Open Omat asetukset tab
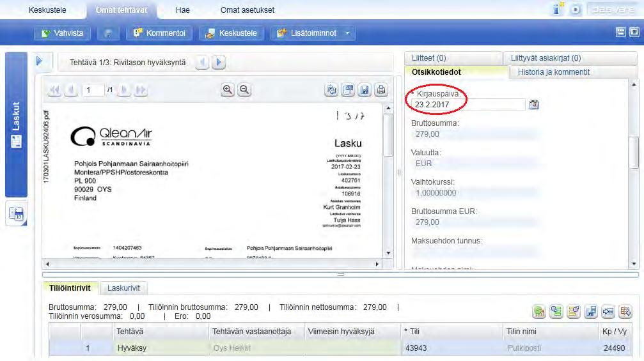The height and width of the screenshot is (361, 644). coord(247,10)
